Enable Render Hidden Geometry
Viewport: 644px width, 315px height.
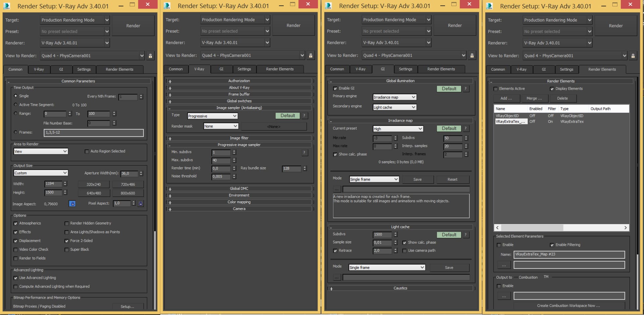(66, 223)
